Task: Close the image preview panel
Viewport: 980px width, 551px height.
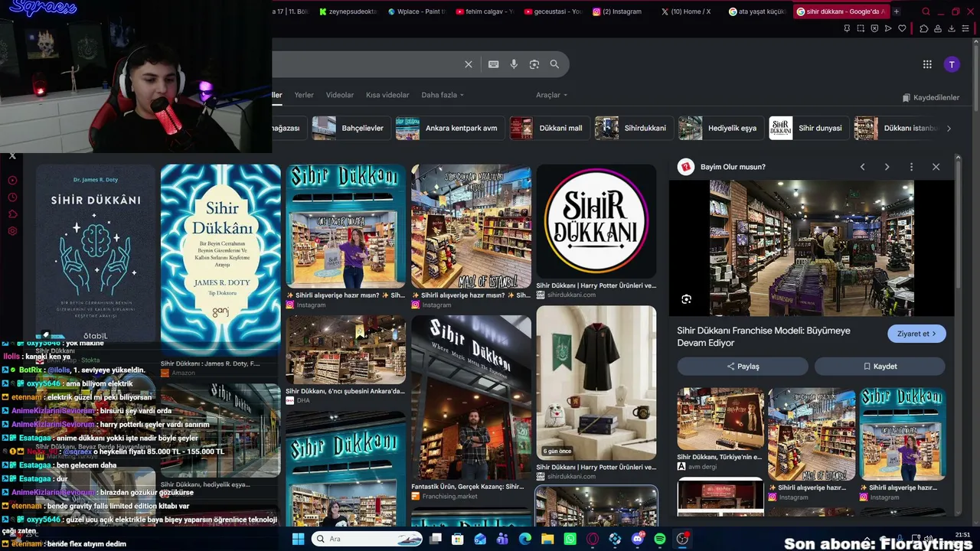Action: coord(936,167)
